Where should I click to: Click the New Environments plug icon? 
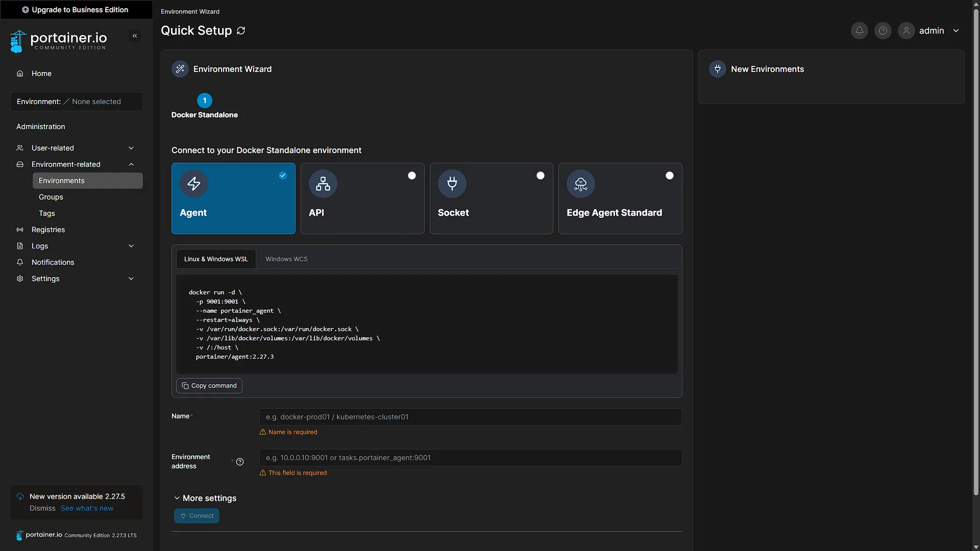[718, 69]
